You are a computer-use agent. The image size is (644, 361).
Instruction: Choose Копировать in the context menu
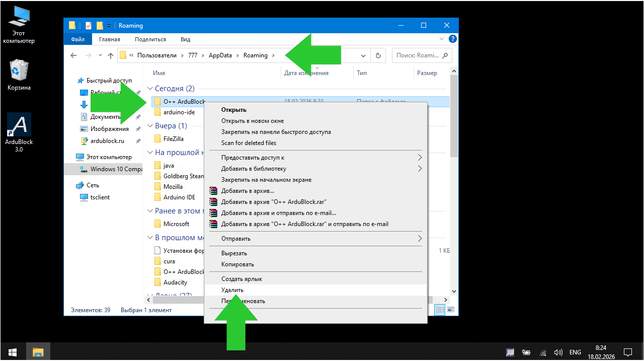pos(237,264)
